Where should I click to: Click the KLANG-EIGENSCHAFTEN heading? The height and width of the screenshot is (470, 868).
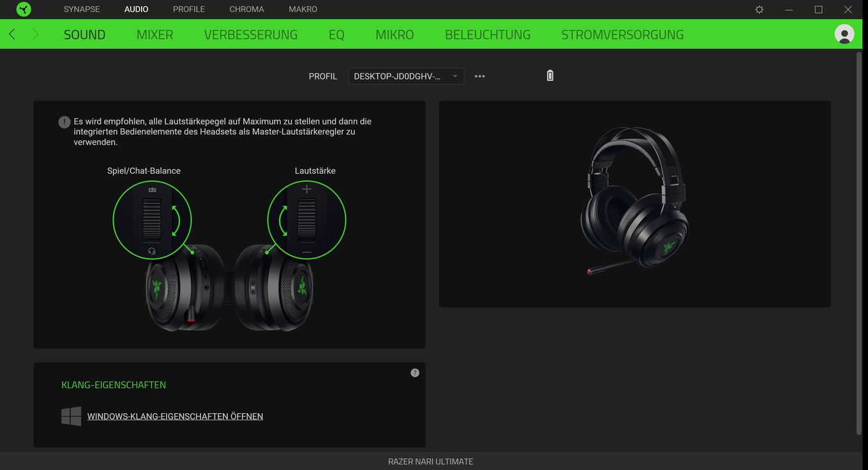coord(114,385)
